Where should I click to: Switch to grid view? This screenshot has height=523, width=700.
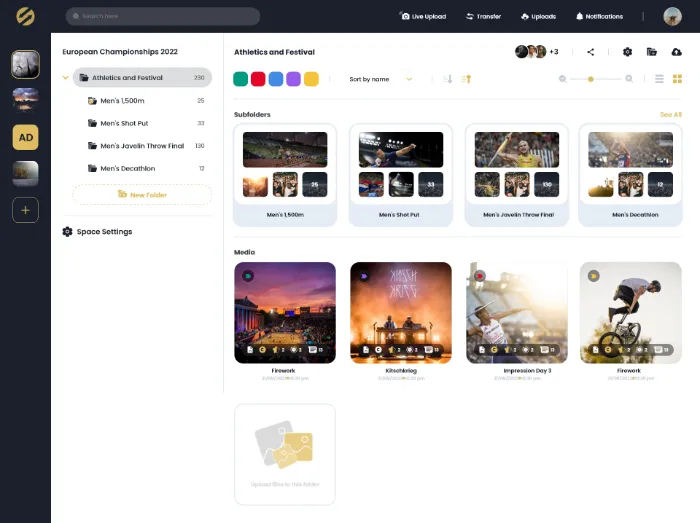tap(677, 79)
